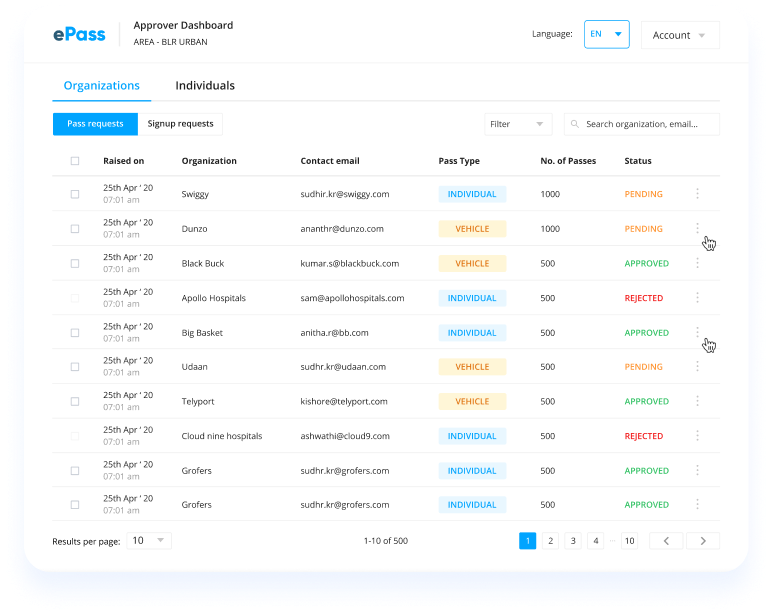Open kebab menu for Cloud nine hospitals
This screenshot has height=612, width=771.
point(697,436)
